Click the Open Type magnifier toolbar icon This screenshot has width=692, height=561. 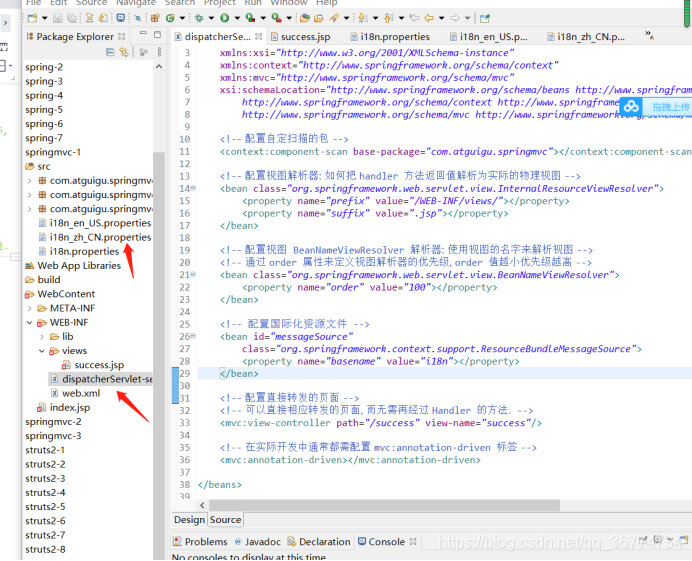tap(138, 18)
